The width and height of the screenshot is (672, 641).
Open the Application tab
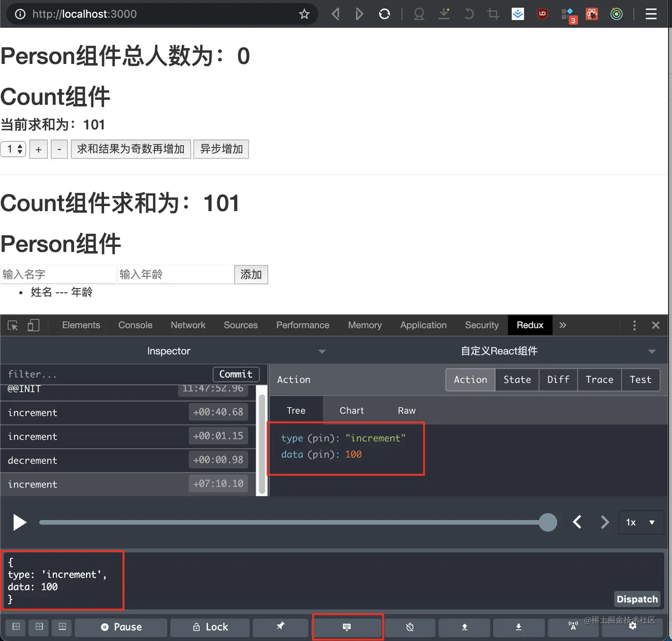[424, 326]
